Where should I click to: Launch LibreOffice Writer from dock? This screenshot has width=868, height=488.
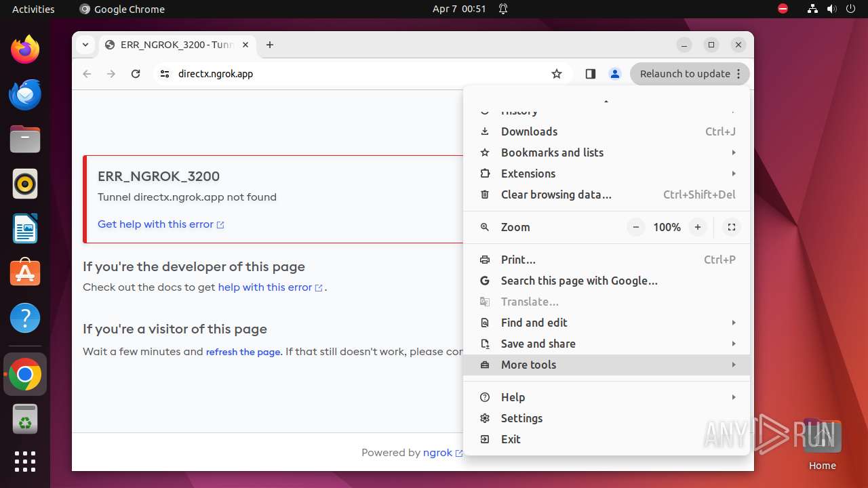pyautogui.click(x=25, y=228)
